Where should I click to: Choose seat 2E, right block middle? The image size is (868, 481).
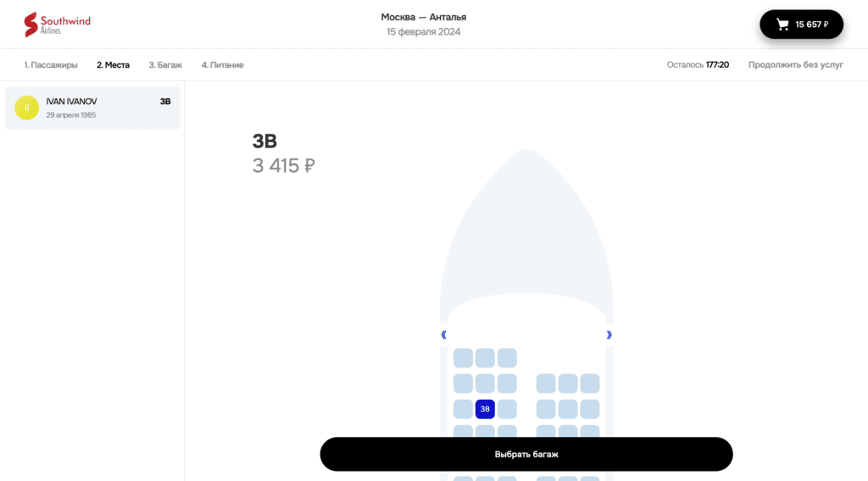[567, 384]
